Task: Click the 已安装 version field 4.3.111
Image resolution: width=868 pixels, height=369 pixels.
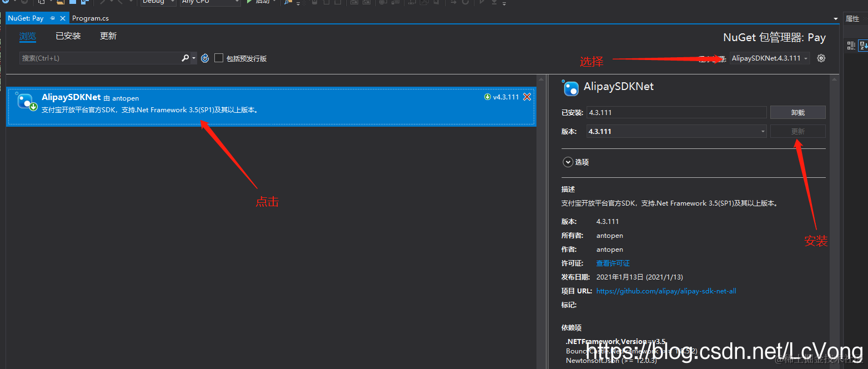Action: tap(676, 112)
